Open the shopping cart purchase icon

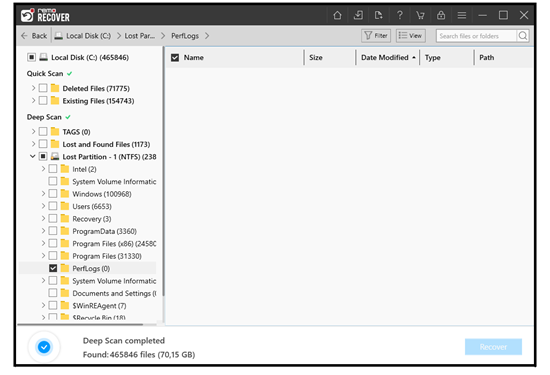coord(420,15)
